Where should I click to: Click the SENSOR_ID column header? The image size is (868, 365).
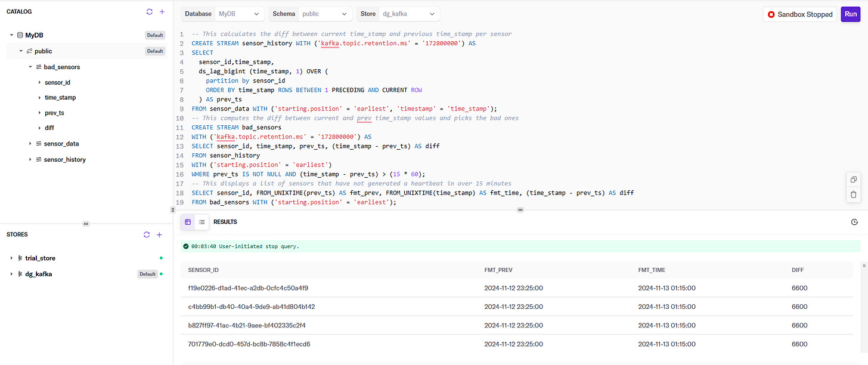pos(204,270)
